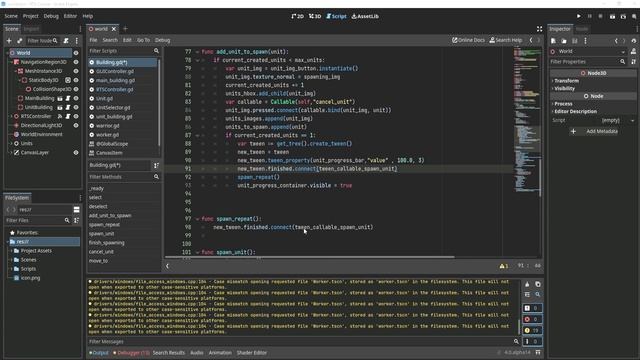Screen dimensions: 640x360
Task: Click the instance scene link icon in Scene dock
Action: click(19, 41)
